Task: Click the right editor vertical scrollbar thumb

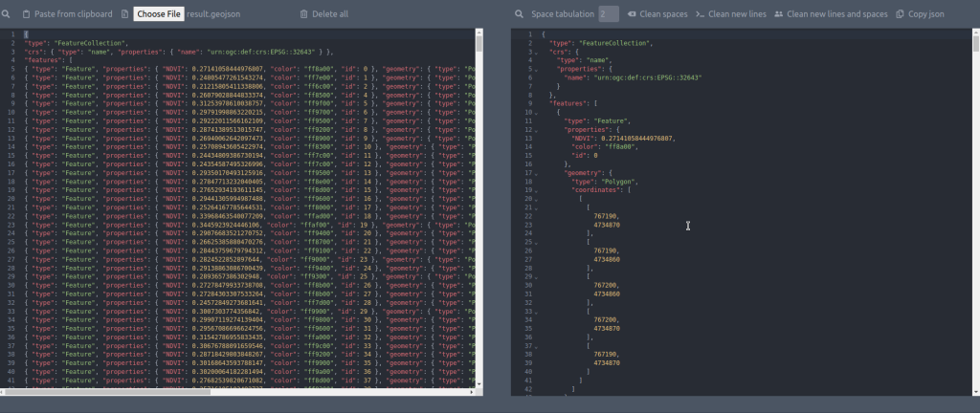Action: 975,44
